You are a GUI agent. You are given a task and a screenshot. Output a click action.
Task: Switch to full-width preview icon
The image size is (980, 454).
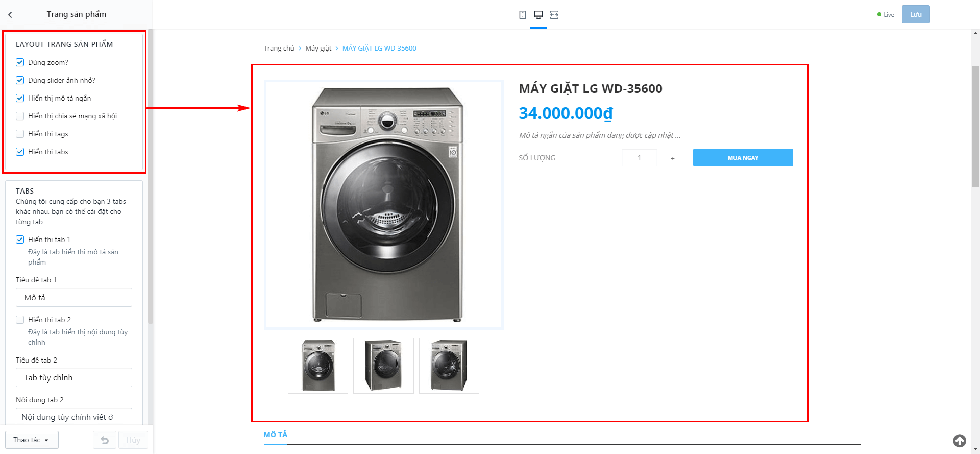point(554,15)
